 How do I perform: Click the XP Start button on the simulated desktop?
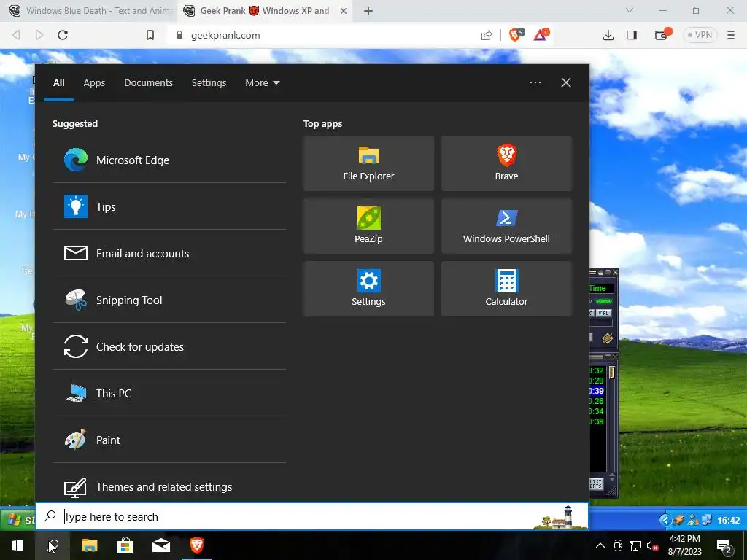point(18,519)
